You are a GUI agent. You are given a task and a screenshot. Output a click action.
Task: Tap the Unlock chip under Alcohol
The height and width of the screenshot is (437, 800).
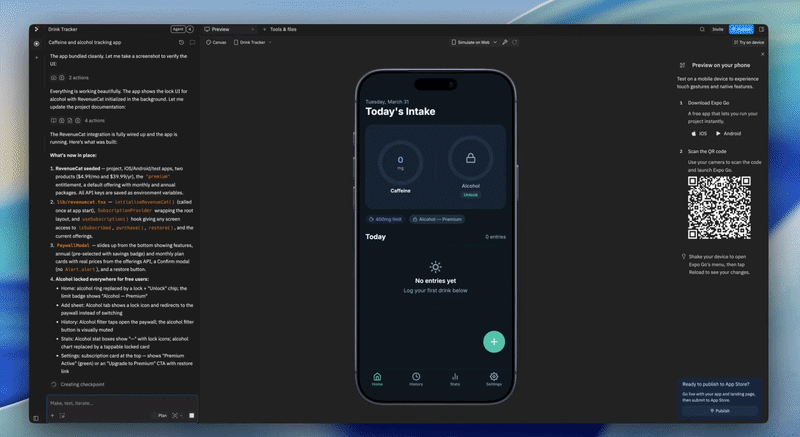tap(469, 195)
